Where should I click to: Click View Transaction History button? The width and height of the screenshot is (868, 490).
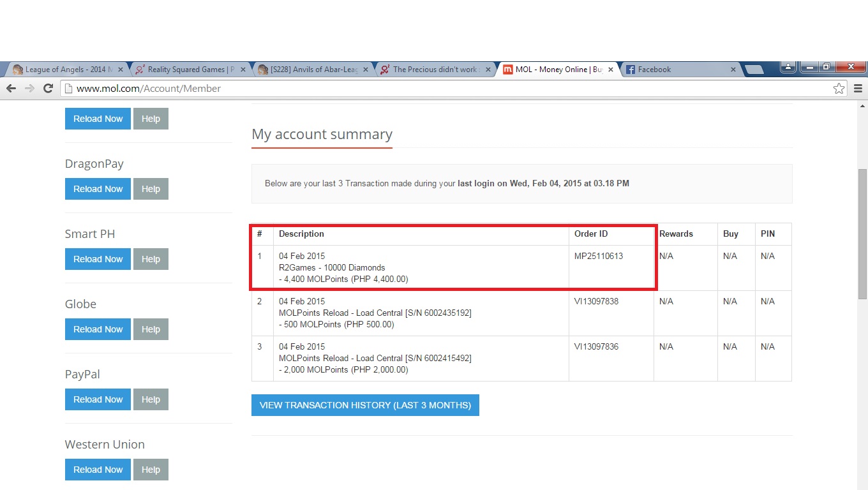tap(365, 405)
